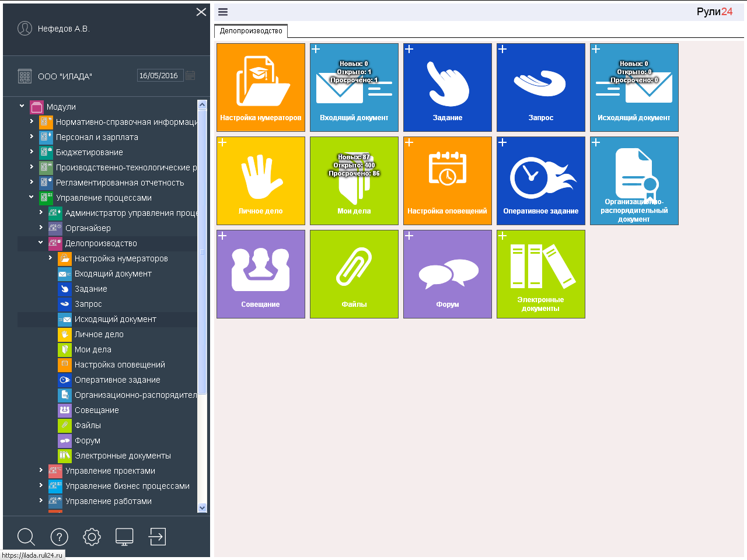Click the Рули24 logo

(714, 12)
